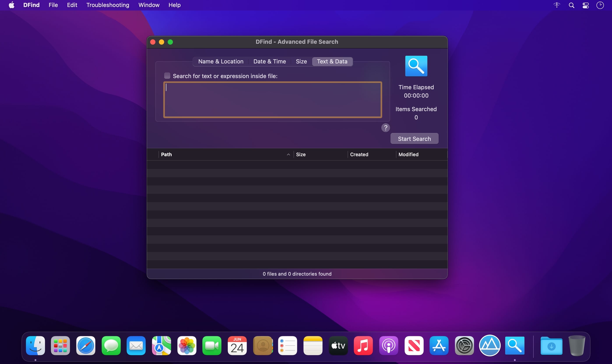Open the help question mark button

[385, 128]
